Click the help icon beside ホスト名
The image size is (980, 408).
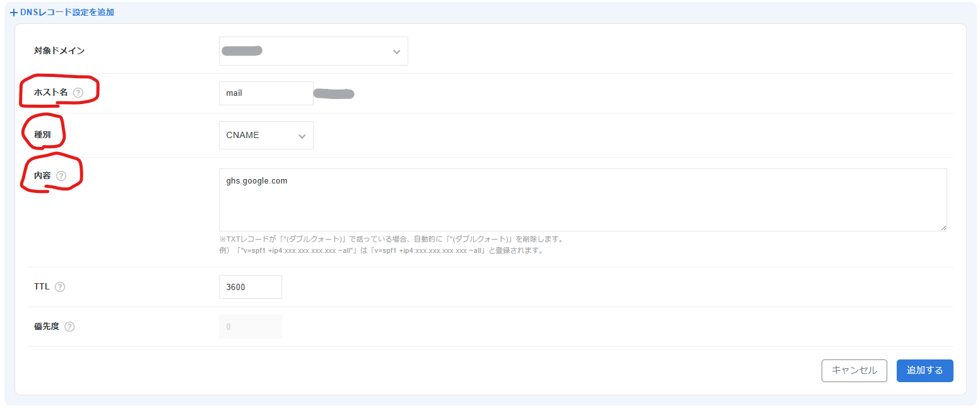point(78,93)
